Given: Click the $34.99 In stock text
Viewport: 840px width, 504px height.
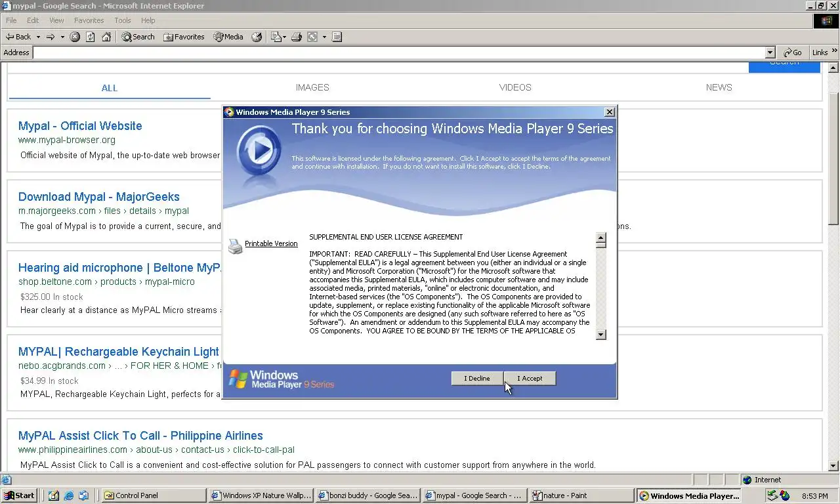Looking at the screenshot, I should pyautogui.click(x=49, y=381).
